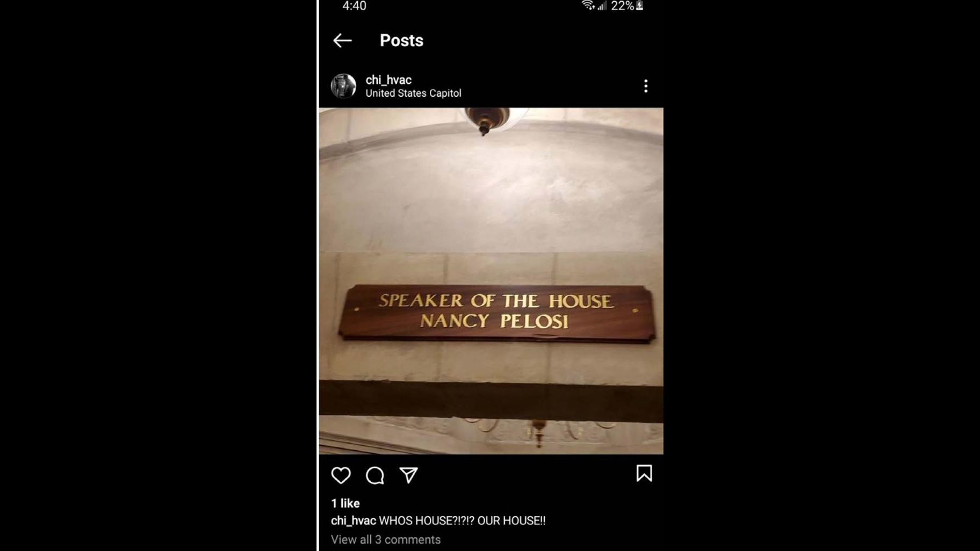980x551 pixels.
Task: Tap the cellular signal bars icon
Action: click(602, 5)
